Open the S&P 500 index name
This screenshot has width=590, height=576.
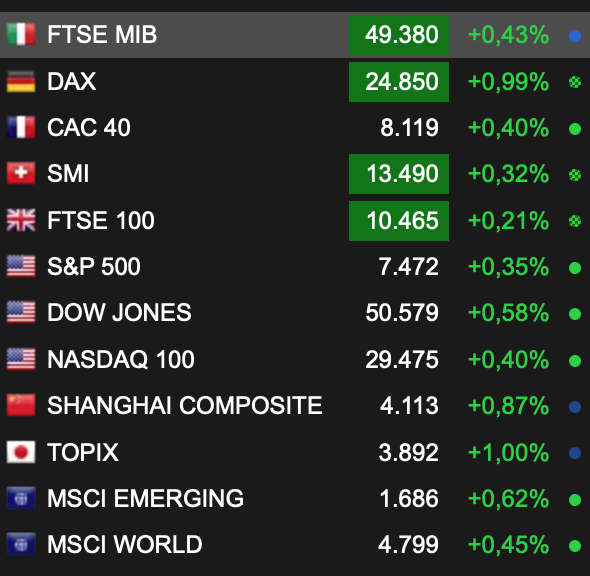pyautogui.click(x=94, y=266)
